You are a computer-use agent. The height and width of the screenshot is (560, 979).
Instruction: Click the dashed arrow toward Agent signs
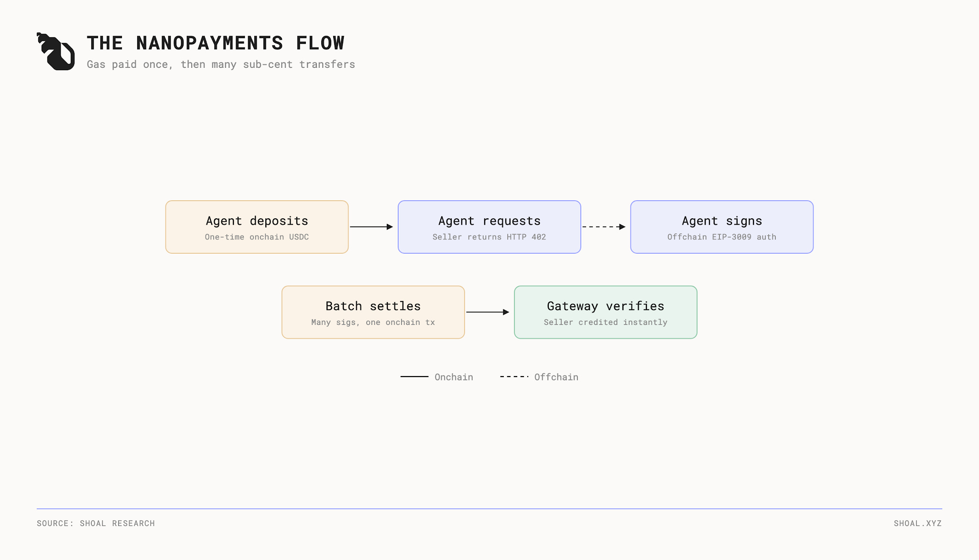(604, 227)
